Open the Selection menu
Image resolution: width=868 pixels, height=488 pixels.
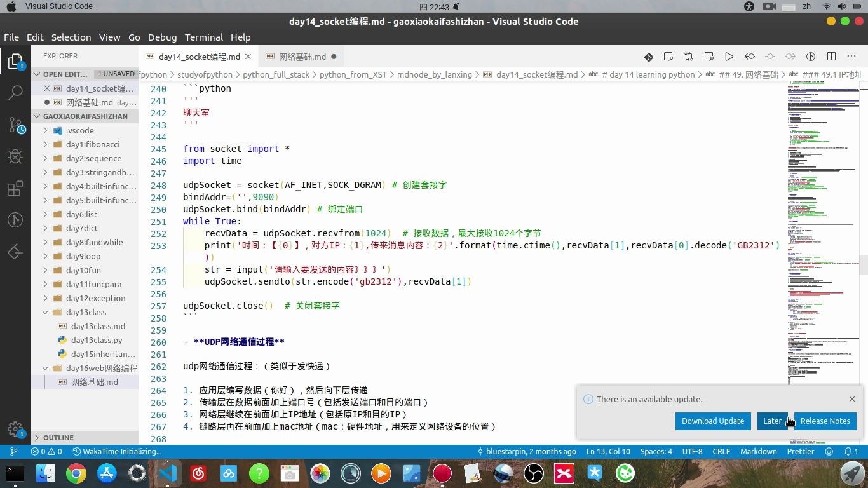[71, 37]
